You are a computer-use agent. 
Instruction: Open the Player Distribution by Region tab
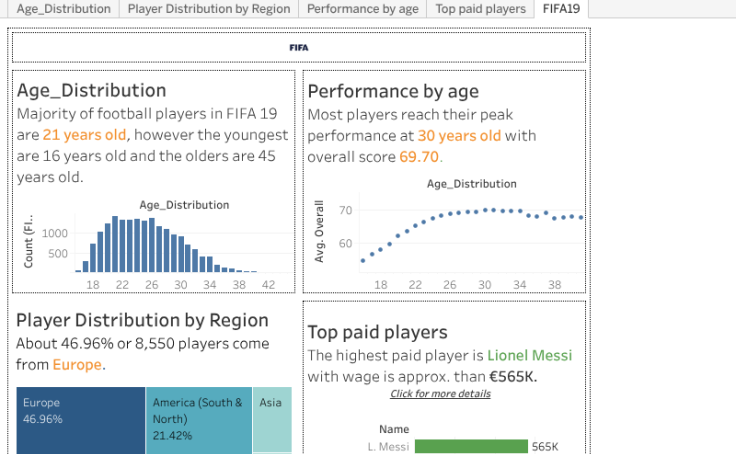(x=210, y=9)
